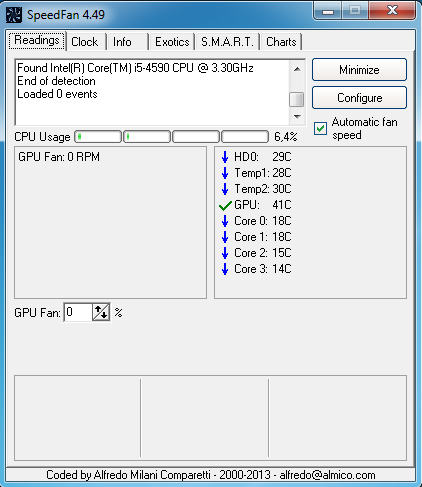Screen dimensions: 422x487
Task: Click the fourth CPU Usage bar
Action: click(x=245, y=137)
